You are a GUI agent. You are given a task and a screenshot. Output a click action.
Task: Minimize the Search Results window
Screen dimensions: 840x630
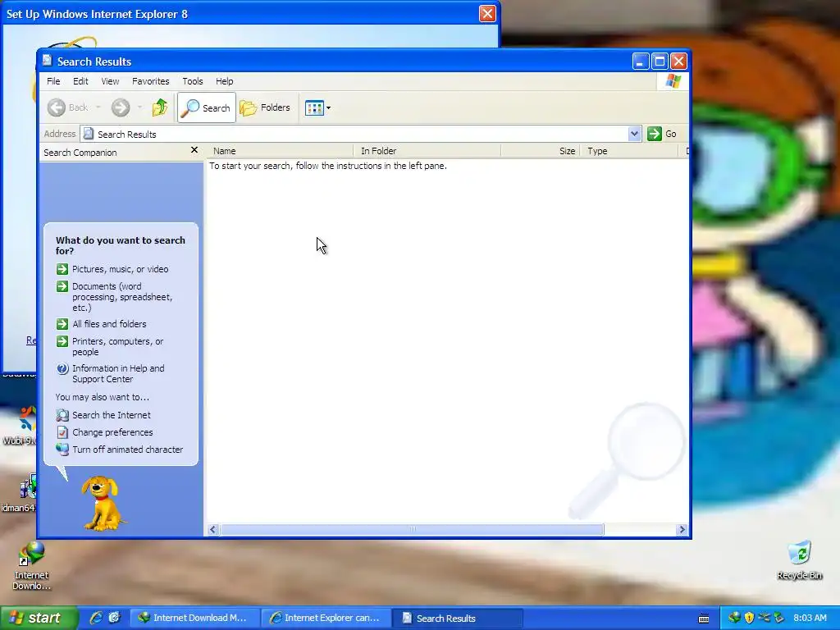click(640, 61)
